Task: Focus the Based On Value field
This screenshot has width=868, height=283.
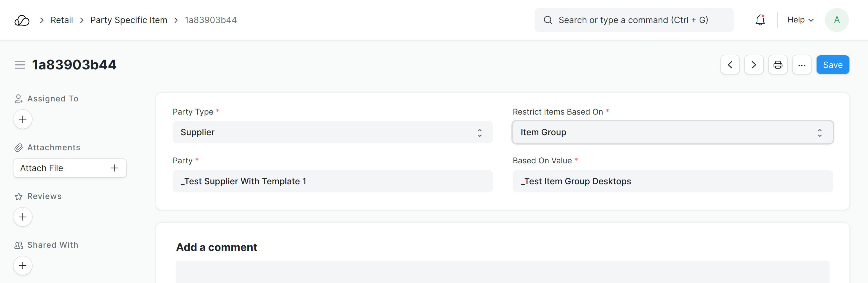Action: point(672,181)
